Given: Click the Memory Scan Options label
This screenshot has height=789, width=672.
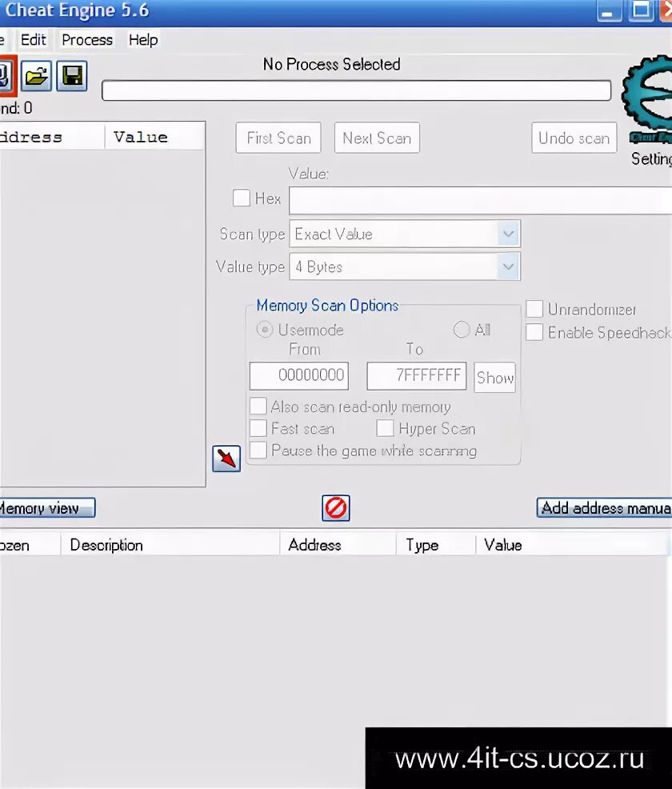Looking at the screenshot, I should 327,306.
